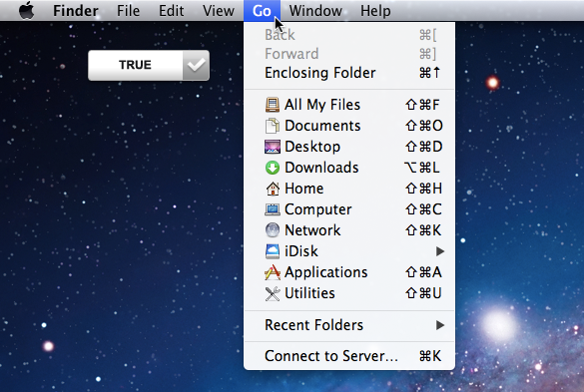This screenshot has width=584, height=392.
Task: Click the ⌥⌘L shortcut text
Action: (422, 168)
